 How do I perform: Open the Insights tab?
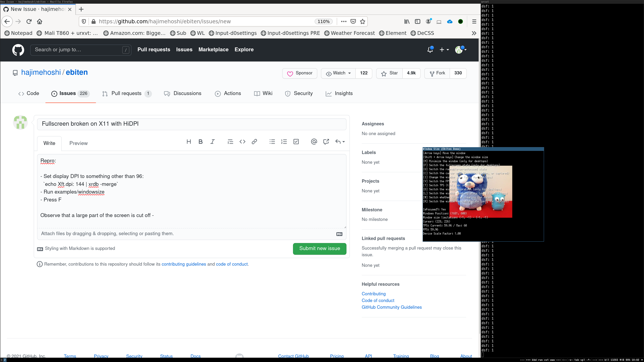click(x=339, y=94)
